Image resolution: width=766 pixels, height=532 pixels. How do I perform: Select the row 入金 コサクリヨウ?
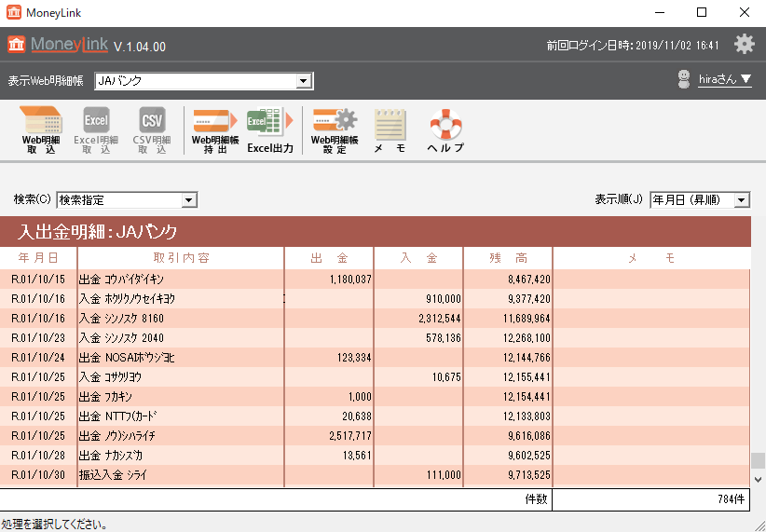tap(375, 377)
